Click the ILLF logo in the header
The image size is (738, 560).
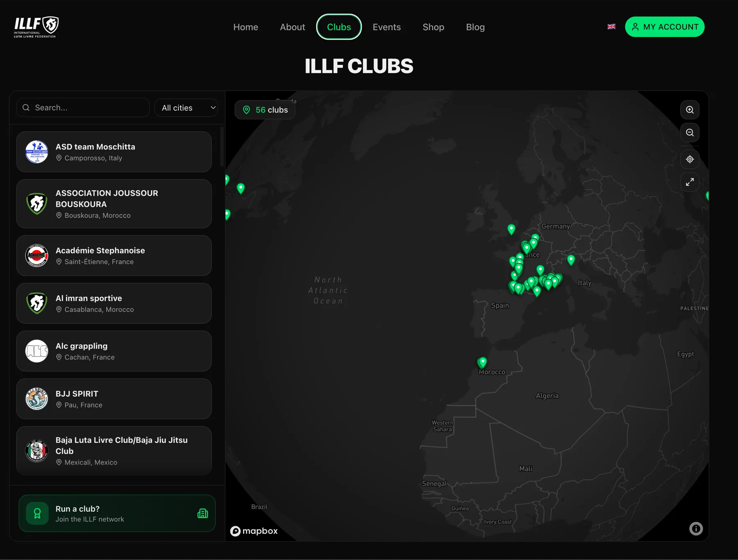click(x=36, y=27)
